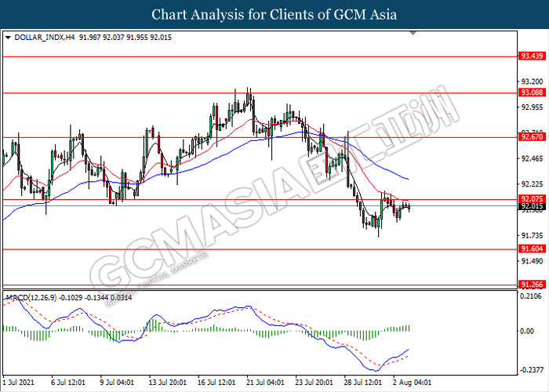Click the triangle arrow beside DOLLAR_INDX

point(8,37)
